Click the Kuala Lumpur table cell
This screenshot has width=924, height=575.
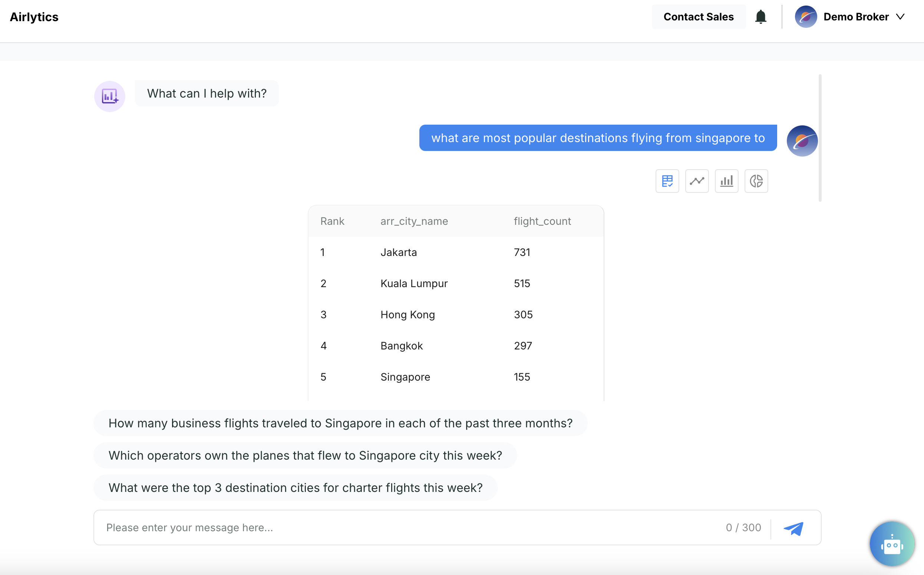tap(414, 284)
